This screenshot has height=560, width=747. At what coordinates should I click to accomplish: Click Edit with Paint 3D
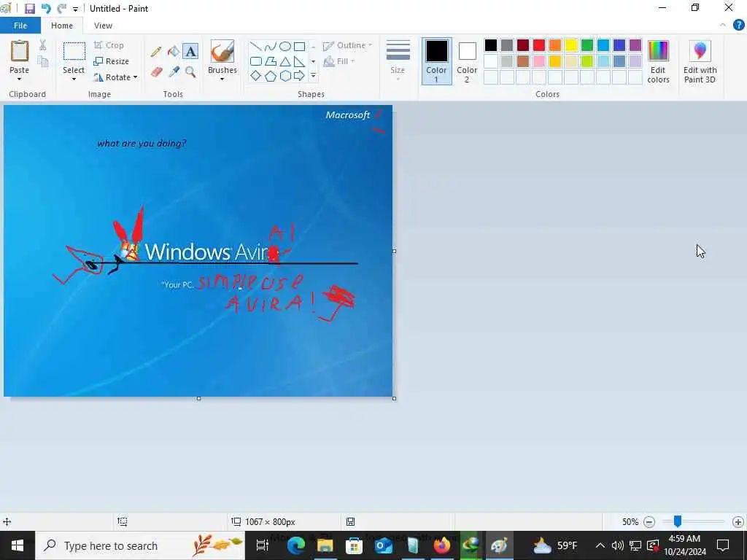click(700, 61)
